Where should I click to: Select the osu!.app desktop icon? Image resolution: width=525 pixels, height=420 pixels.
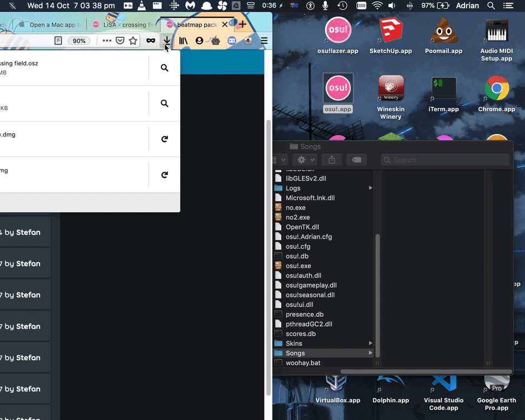click(x=338, y=94)
